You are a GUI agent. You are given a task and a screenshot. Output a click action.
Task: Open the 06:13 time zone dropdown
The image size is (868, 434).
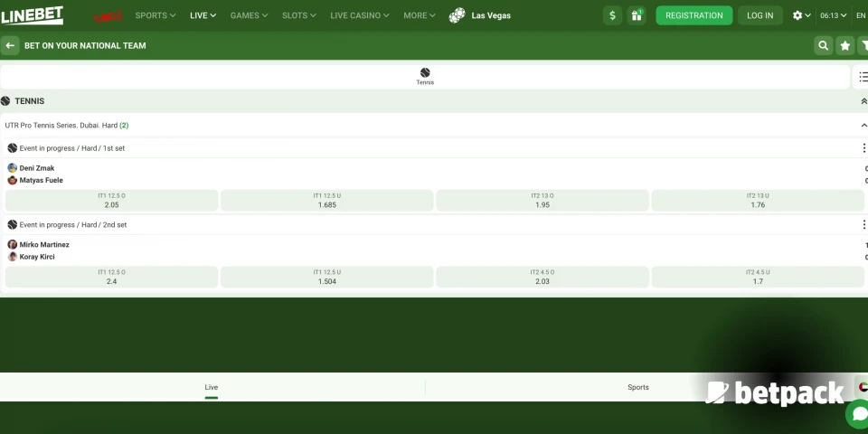pos(833,15)
